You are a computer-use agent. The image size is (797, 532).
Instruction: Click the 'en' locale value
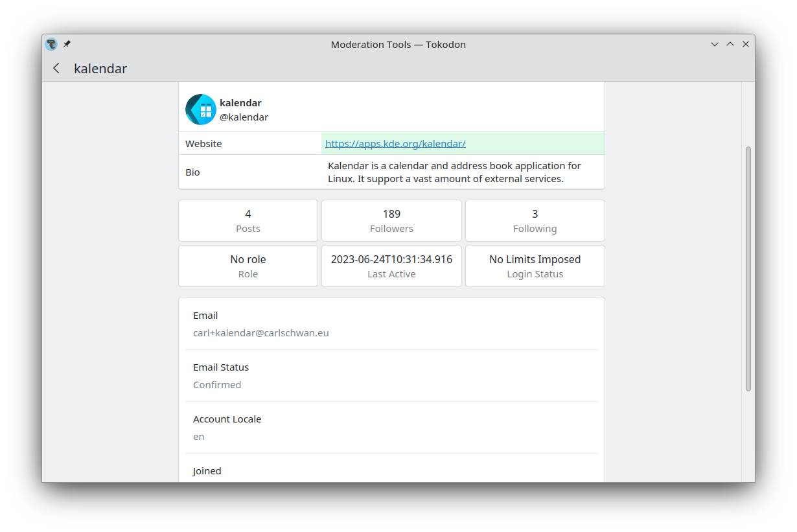pyautogui.click(x=199, y=437)
